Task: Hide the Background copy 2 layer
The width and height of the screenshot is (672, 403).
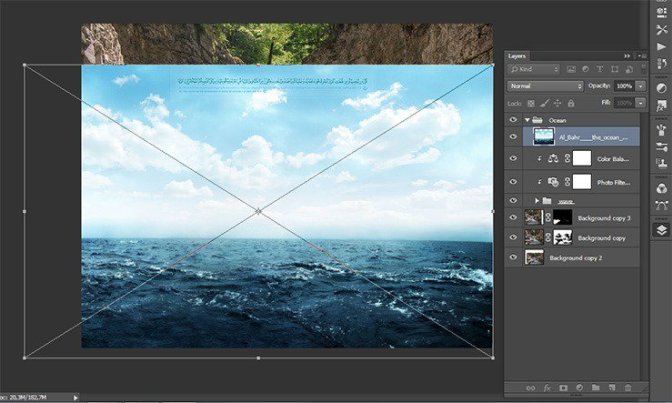Action: click(x=514, y=257)
